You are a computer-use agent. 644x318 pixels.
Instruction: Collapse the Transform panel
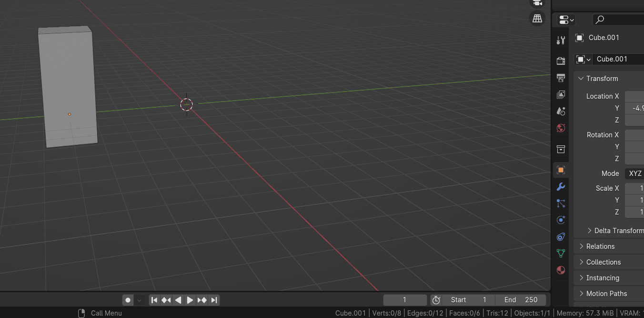(x=581, y=79)
